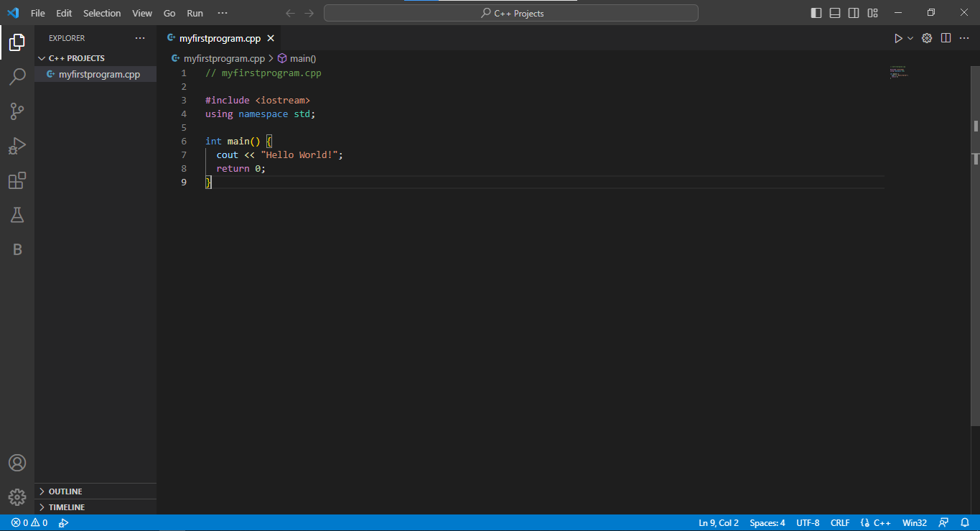Image resolution: width=980 pixels, height=531 pixels.
Task: Click Ln 9, Col 2 in status bar
Action: coord(719,523)
